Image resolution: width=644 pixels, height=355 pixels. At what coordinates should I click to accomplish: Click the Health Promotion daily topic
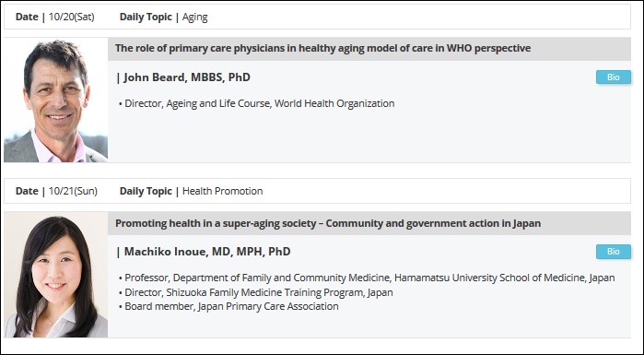[x=222, y=191]
